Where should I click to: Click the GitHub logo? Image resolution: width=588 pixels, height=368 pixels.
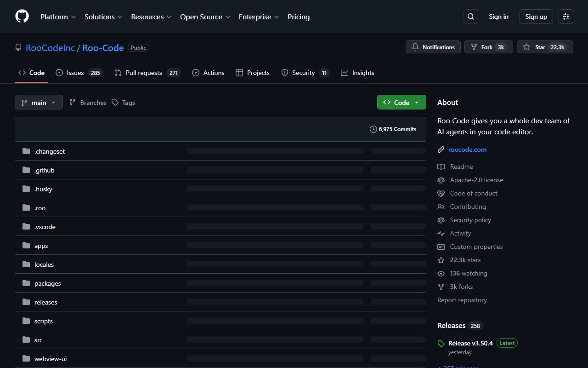[22, 16]
